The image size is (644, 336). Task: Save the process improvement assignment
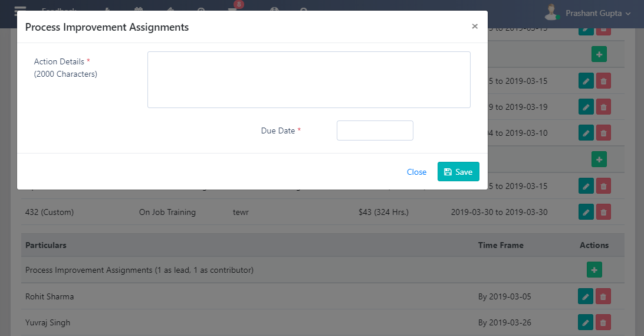pyautogui.click(x=458, y=172)
